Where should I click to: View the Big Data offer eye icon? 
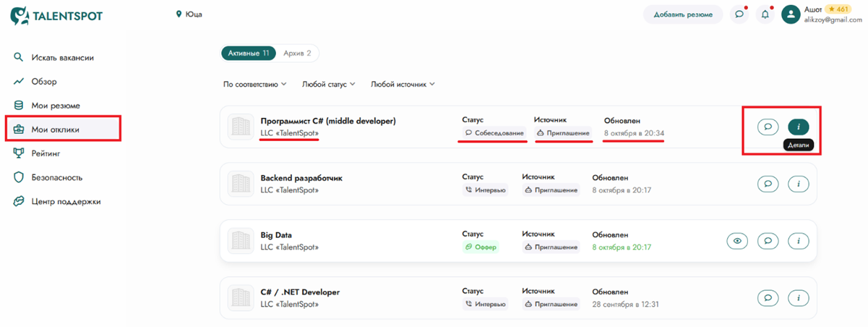click(x=736, y=241)
